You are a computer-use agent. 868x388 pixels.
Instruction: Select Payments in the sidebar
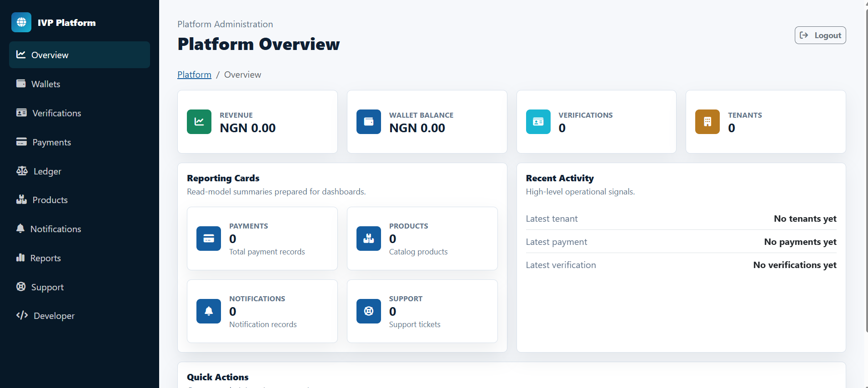point(80,142)
